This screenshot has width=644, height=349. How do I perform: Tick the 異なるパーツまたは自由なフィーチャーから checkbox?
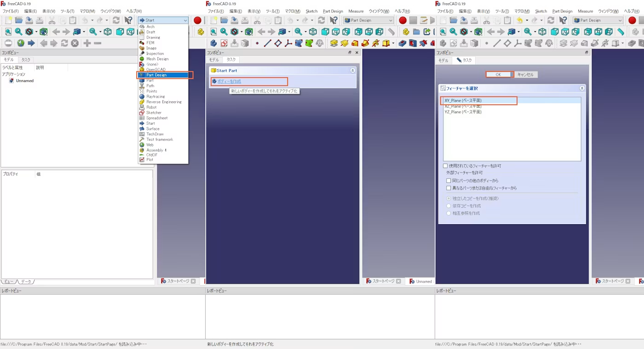click(x=449, y=188)
